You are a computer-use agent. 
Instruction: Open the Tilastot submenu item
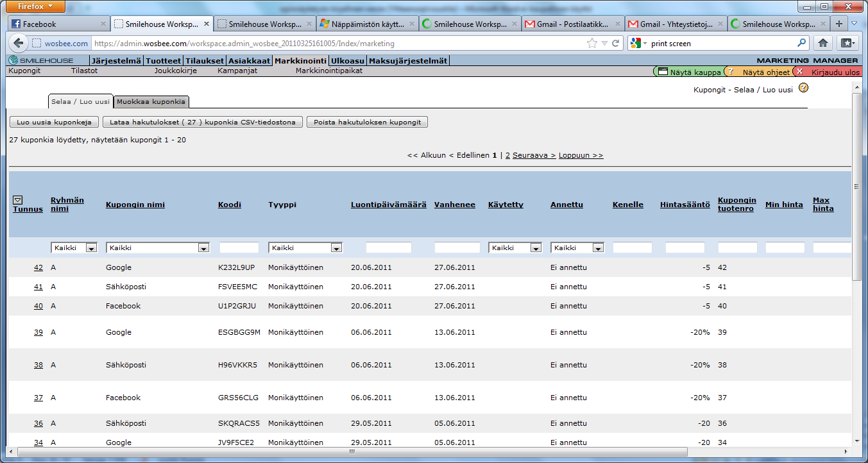(x=84, y=71)
